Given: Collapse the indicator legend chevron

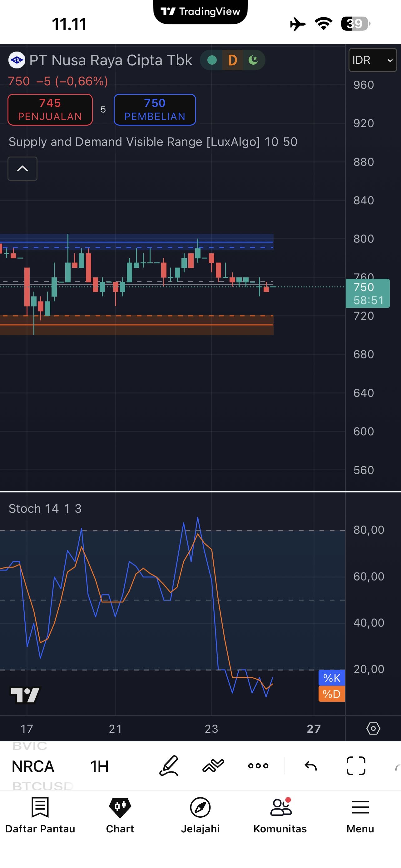Looking at the screenshot, I should 22,168.
